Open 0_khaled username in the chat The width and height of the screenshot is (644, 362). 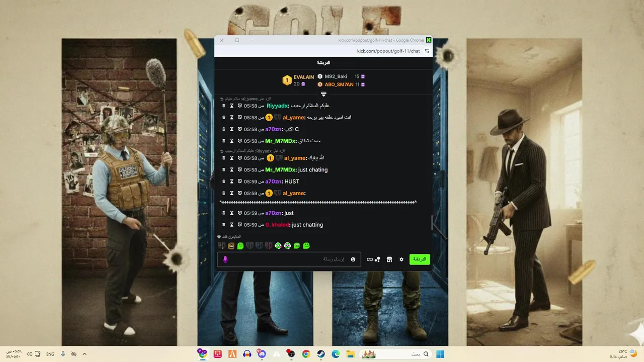[x=278, y=225]
